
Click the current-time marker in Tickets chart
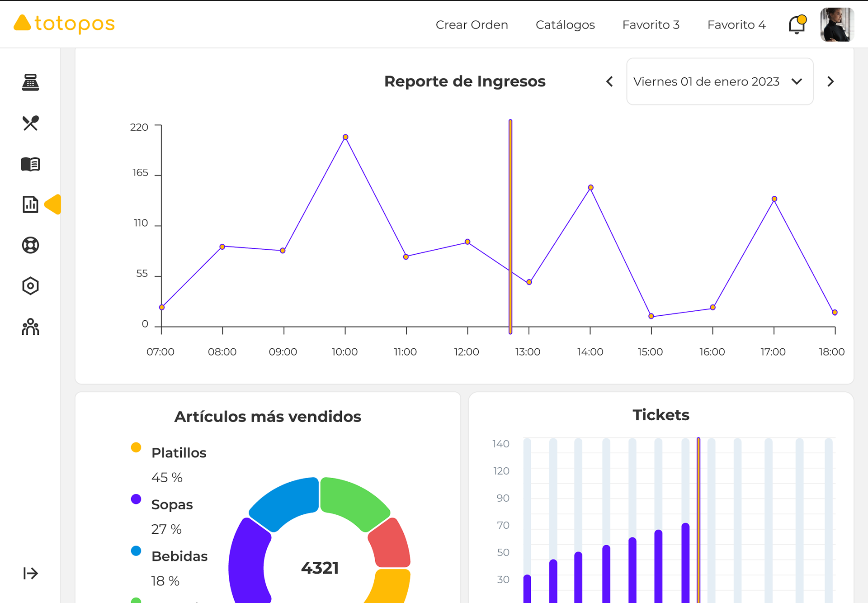pos(698,520)
